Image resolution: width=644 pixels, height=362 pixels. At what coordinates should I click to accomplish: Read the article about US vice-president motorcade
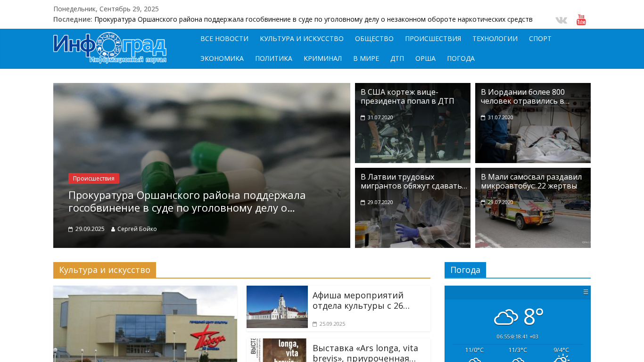[x=407, y=97]
